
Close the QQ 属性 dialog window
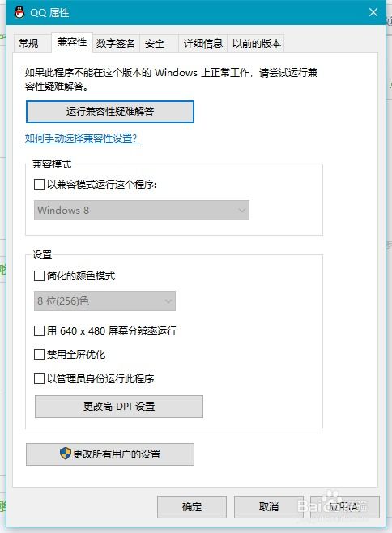pyautogui.click(x=373, y=13)
